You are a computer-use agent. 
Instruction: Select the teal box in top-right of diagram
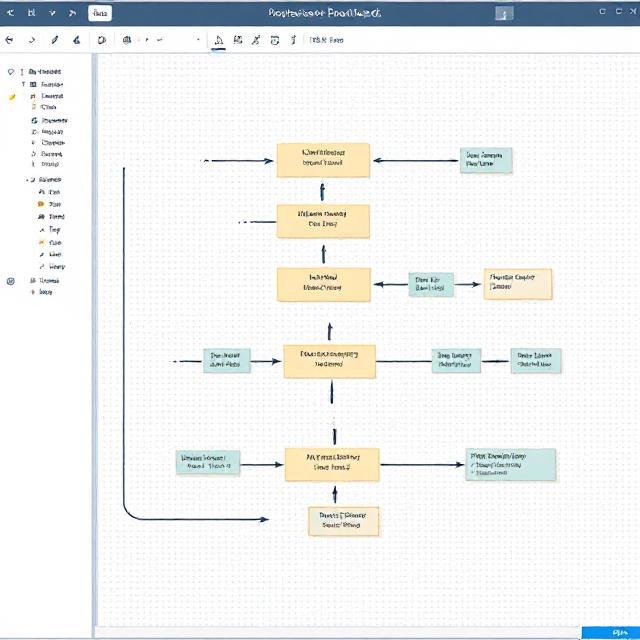(x=486, y=160)
